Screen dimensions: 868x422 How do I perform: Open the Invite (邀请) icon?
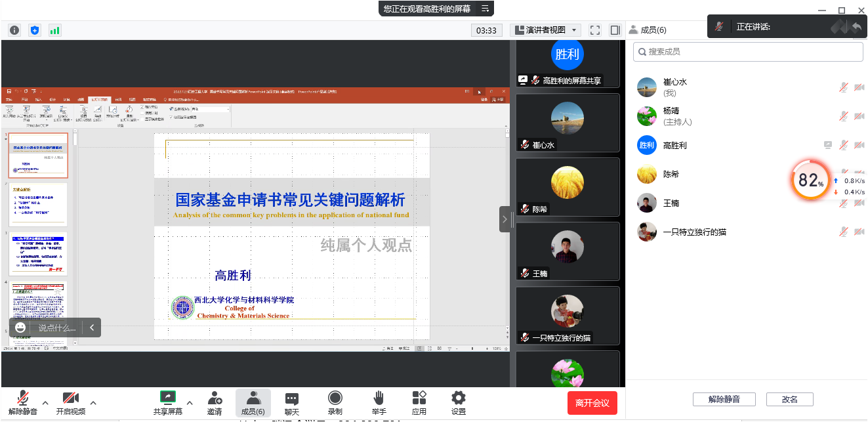(x=215, y=402)
